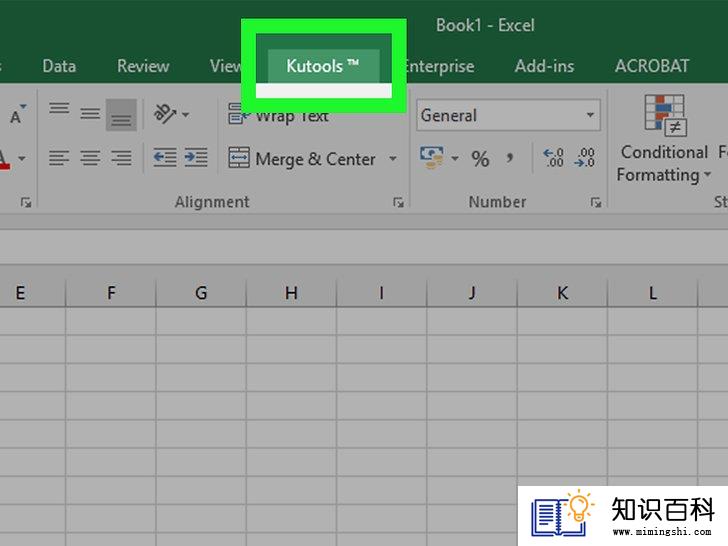The height and width of the screenshot is (546, 728).
Task: Apply Top Align to cells
Action: tap(59, 110)
